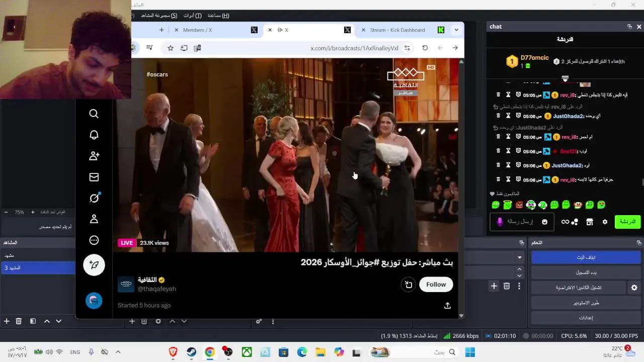Open the virtual camera settings gear
Image resolution: width=644 pixels, height=362 pixels.
[634, 288]
